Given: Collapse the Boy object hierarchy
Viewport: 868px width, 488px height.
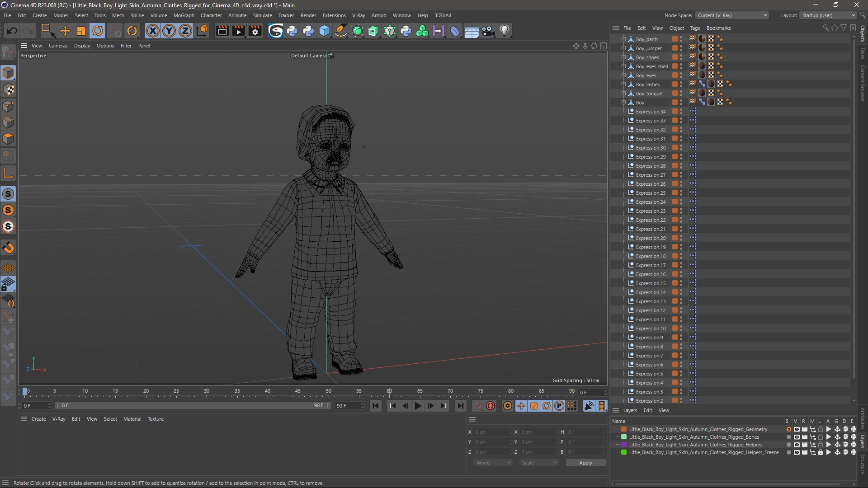Looking at the screenshot, I should (623, 103).
